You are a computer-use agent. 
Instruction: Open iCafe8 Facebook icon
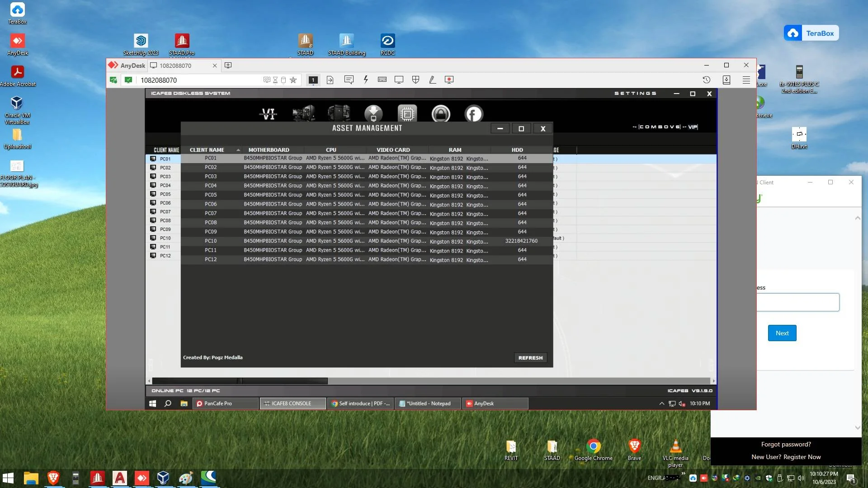click(x=474, y=114)
